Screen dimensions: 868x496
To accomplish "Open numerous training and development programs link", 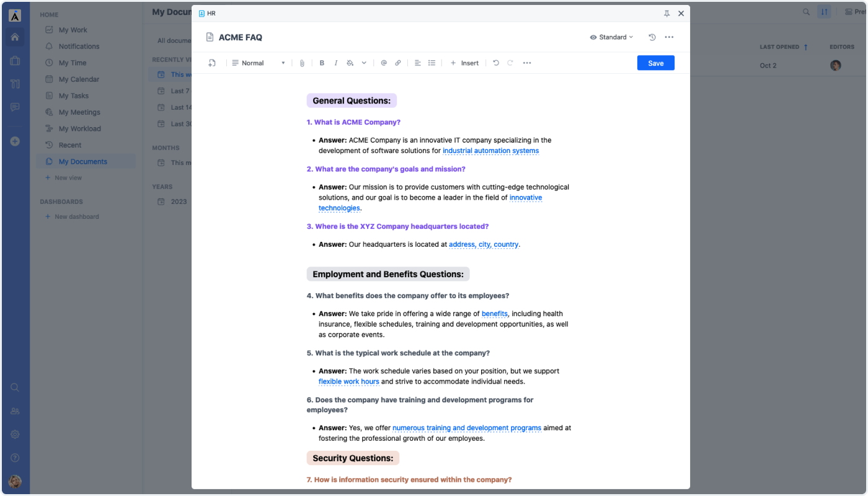I will (467, 428).
